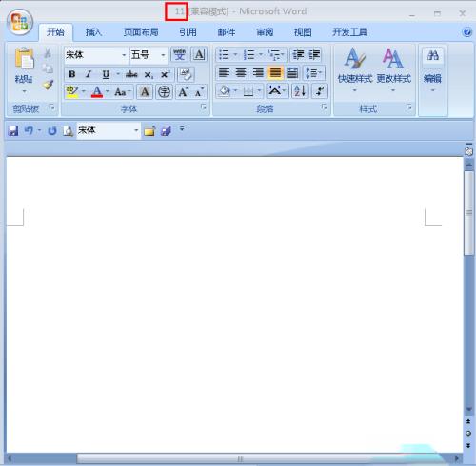Open the font name dropdown in ribbon
This screenshot has width=476, height=466.
124,55
